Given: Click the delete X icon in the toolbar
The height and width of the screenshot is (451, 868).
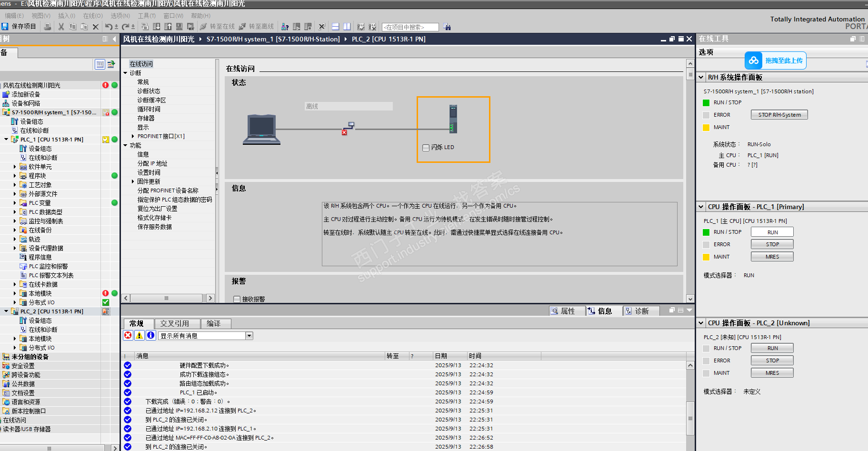Looking at the screenshot, I should pyautogui.click(x=96, y=27).
